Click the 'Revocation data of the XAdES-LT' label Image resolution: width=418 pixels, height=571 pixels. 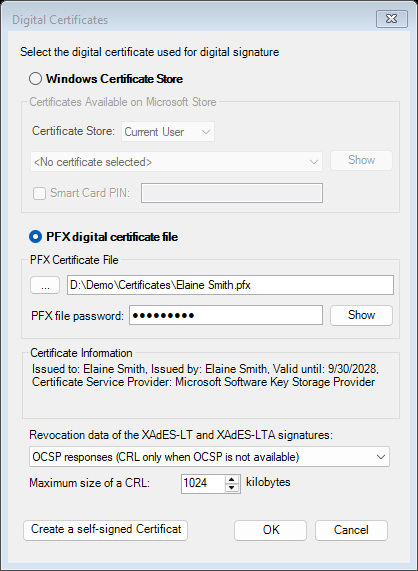click(x=181, y=435)
